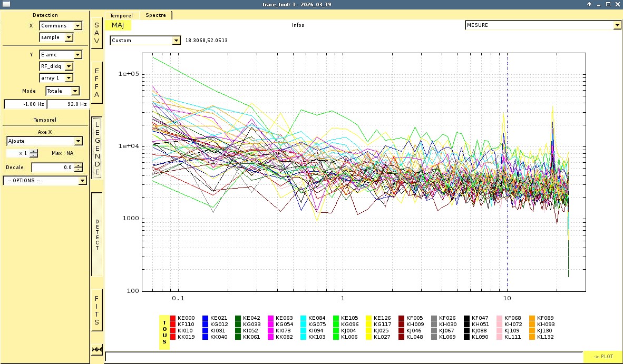Click the cyan legend square for KE084
Screen dimensions: 623x364
click(304, 318)
